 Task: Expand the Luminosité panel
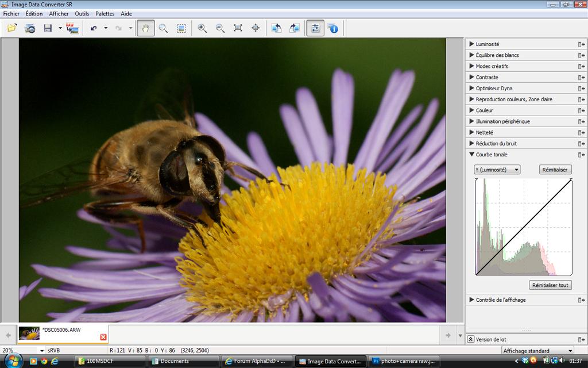point(472,44)
